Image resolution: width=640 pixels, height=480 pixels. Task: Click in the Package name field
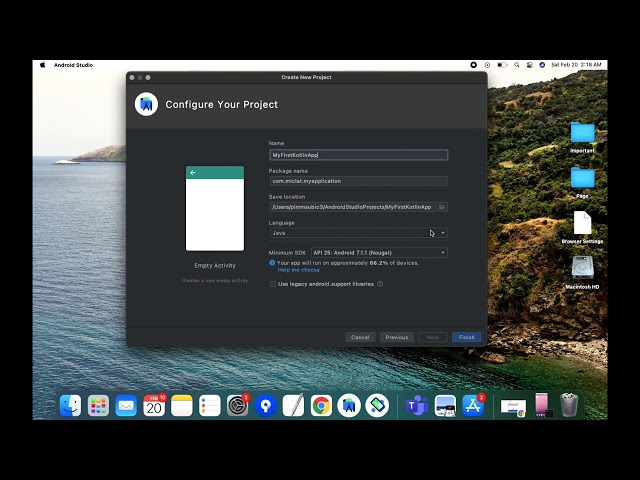tap(358, 181)
